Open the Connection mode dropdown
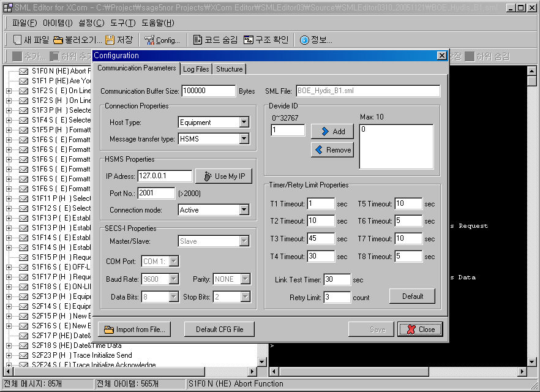This screenshot has height=392, width=540. point(244,210)
